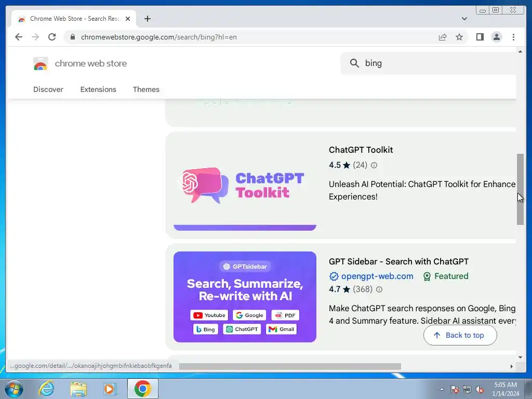This screenshot has width=532, height=399.
Task: Open Windows Explorer from the taskbar
Action: tap(78, 389)
